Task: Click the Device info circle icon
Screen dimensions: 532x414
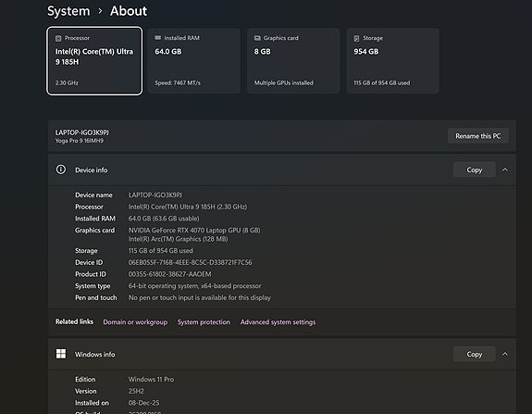Action: 61,169
